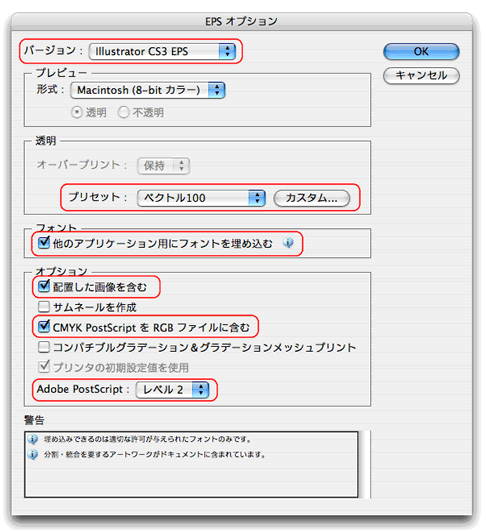Screen dimensions: 486x531
Task: Open the プリセット ベクトル100 dropdown
Action: tap(201, 198)
